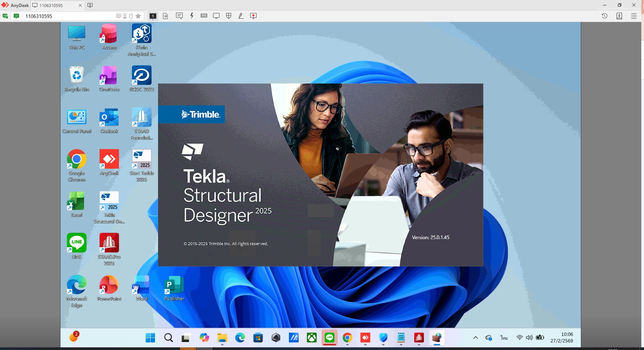Launch Copilot from the remote taskbar
The height and width of the screenshot is (350, 644).
click(204, 338)
